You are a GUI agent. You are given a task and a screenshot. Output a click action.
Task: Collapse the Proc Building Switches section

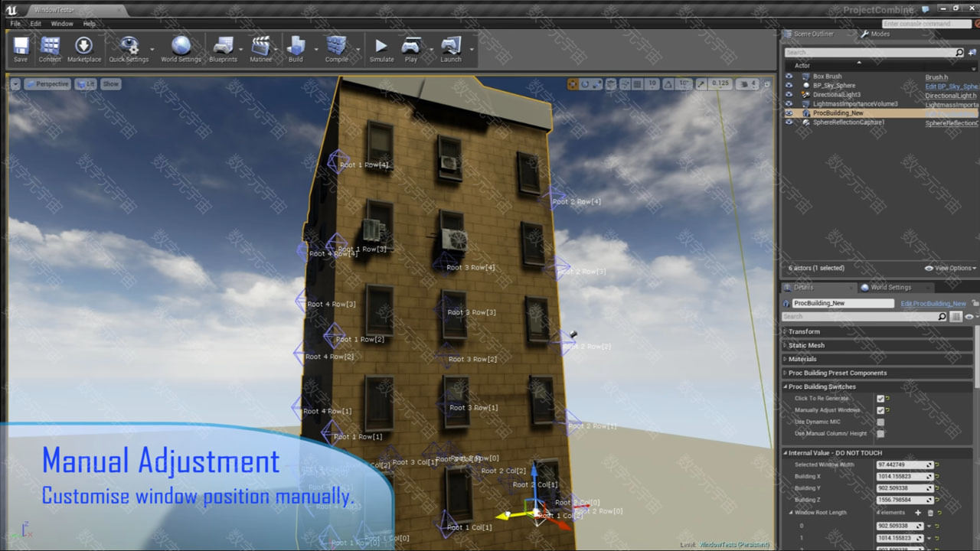(x=878, y=386)
